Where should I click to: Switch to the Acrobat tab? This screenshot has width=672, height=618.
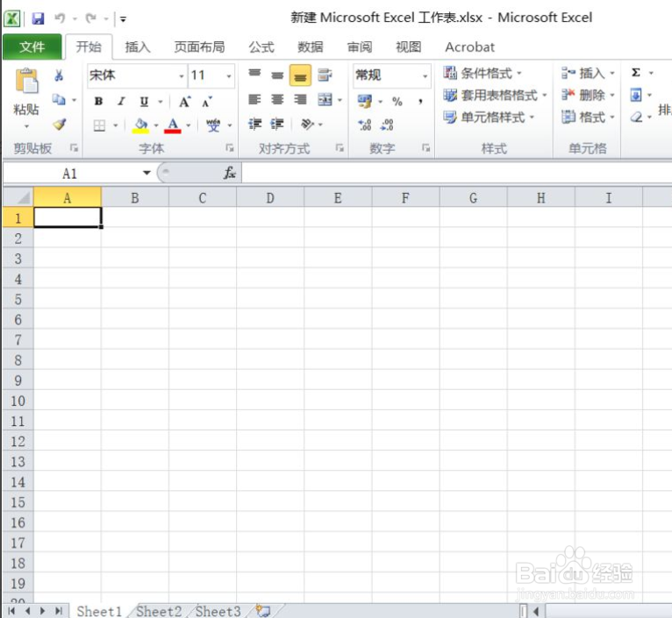point(469,46)
